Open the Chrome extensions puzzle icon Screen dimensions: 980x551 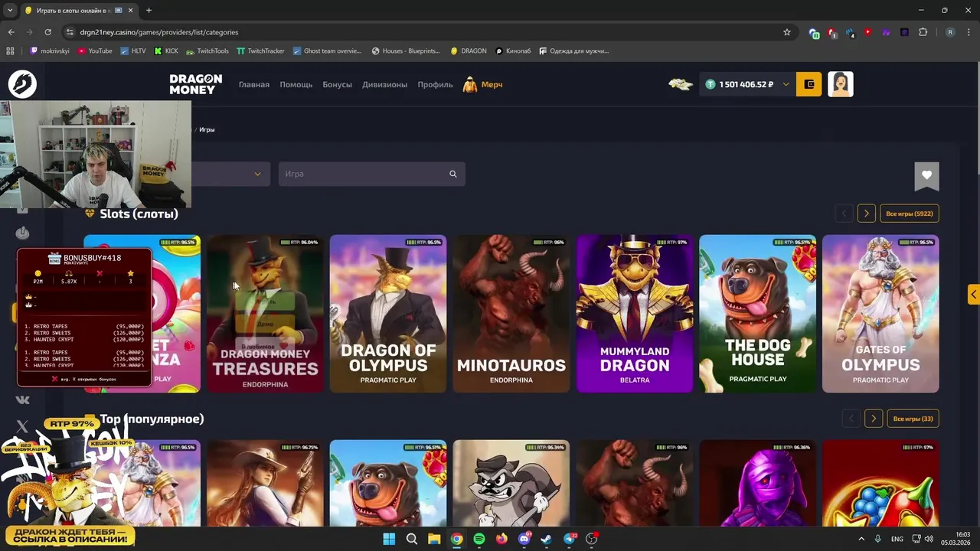coord(923,32)
